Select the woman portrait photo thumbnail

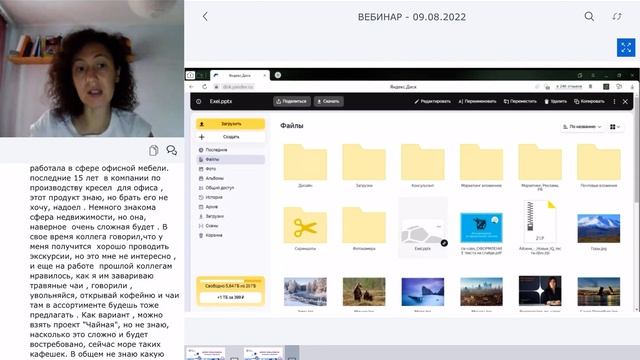tap(540, 291)
